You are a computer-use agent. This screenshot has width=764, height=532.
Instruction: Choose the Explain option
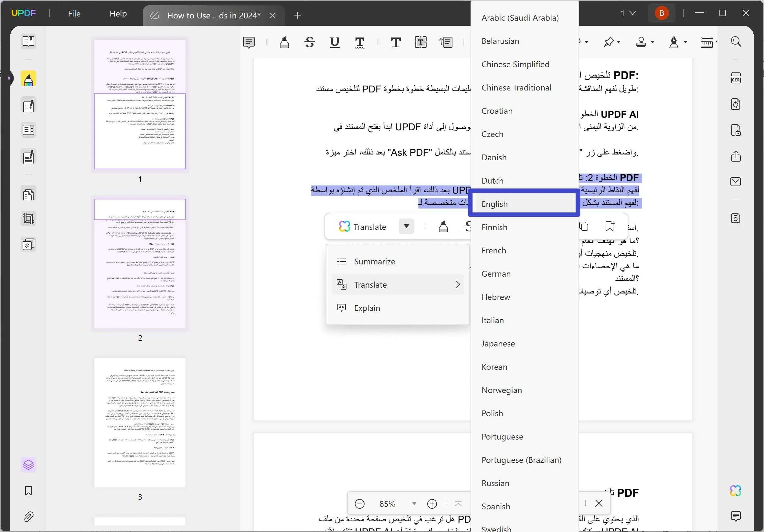click(367, 308)
